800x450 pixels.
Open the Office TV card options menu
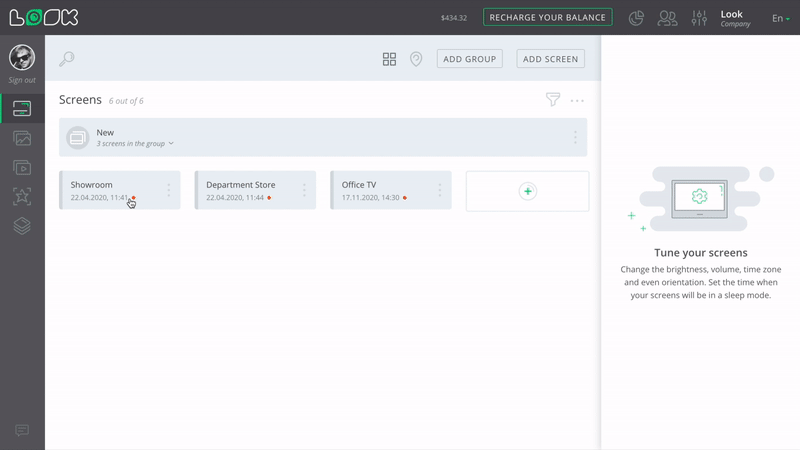pos(440,190)
